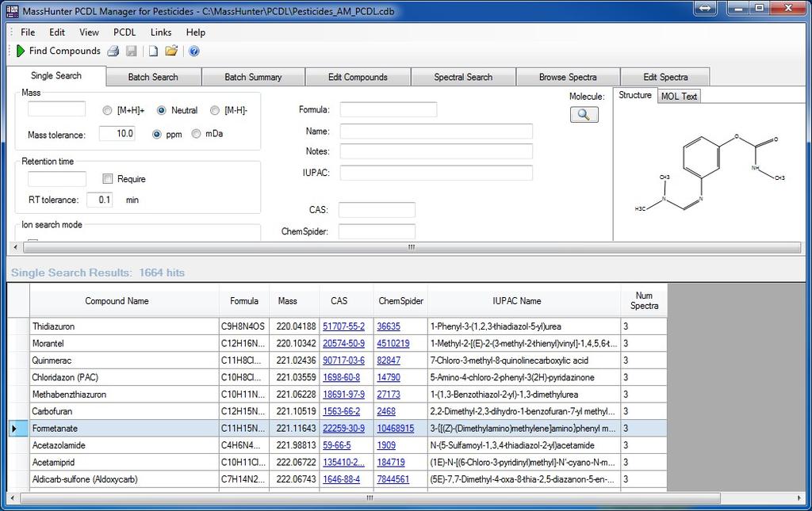Click the Name input field
The width and height of the screenshot is (812, 511).
click(436, 132)
